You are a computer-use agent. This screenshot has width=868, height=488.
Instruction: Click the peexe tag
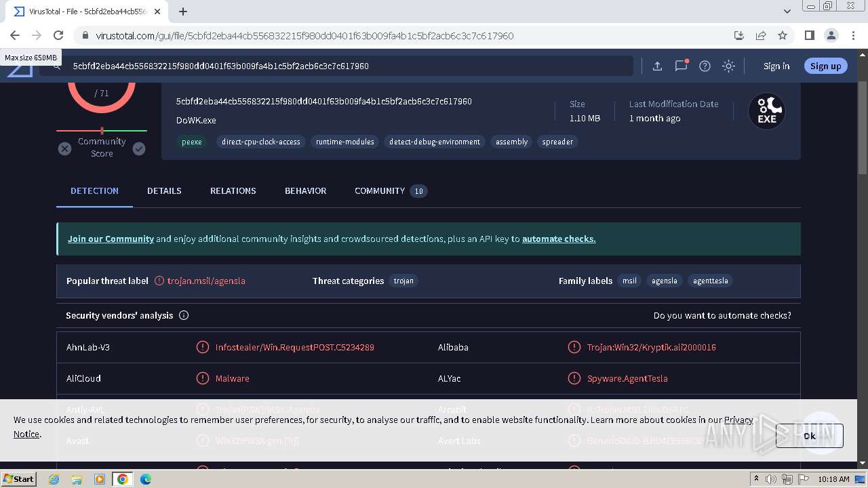192,142
